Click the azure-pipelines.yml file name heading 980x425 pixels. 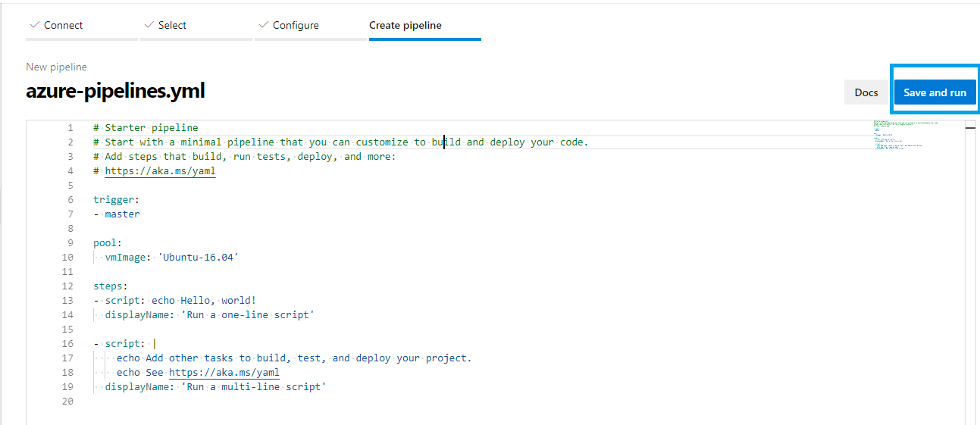coord(115,92)
